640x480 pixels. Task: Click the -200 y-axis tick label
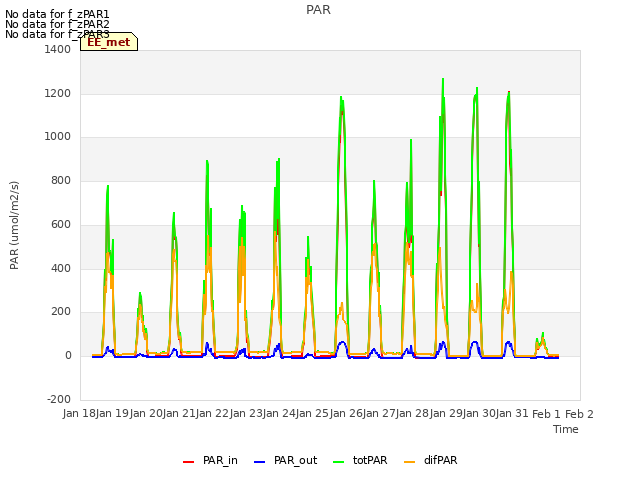tap(59, 399)
